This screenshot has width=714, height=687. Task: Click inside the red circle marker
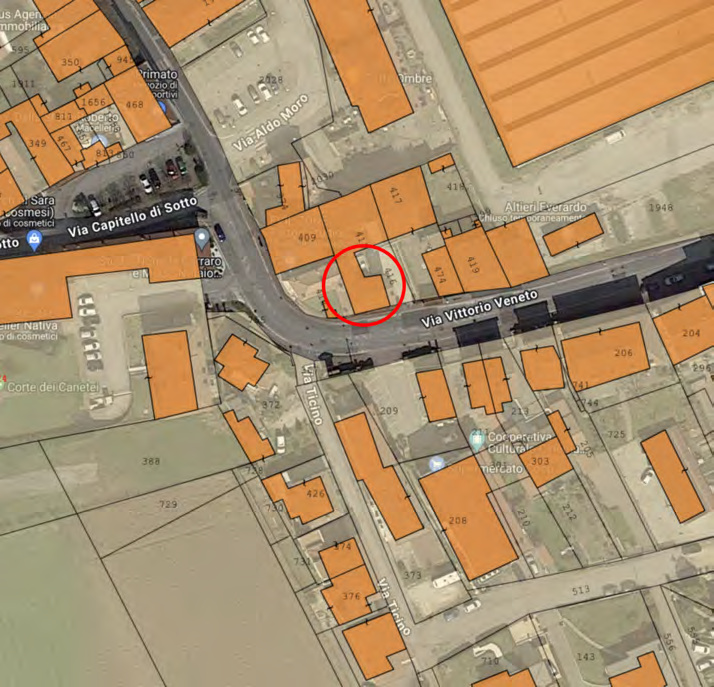pos(363,285)
